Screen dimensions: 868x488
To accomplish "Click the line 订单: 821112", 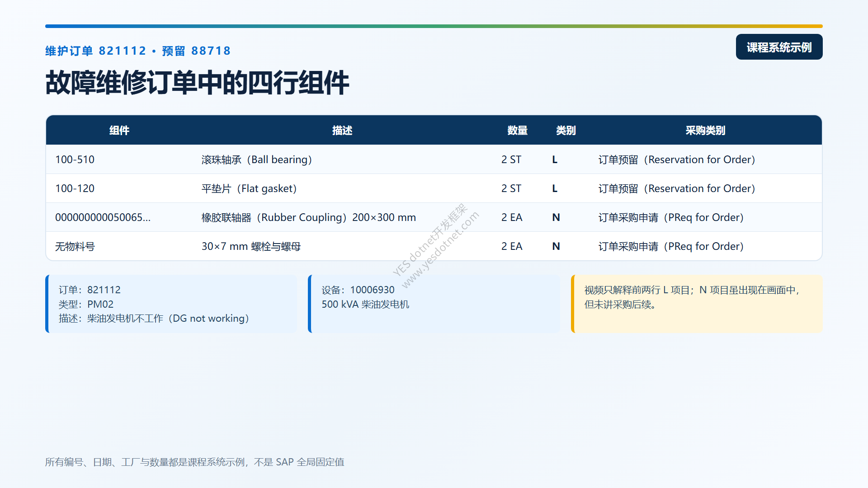I will pos(90,290).
